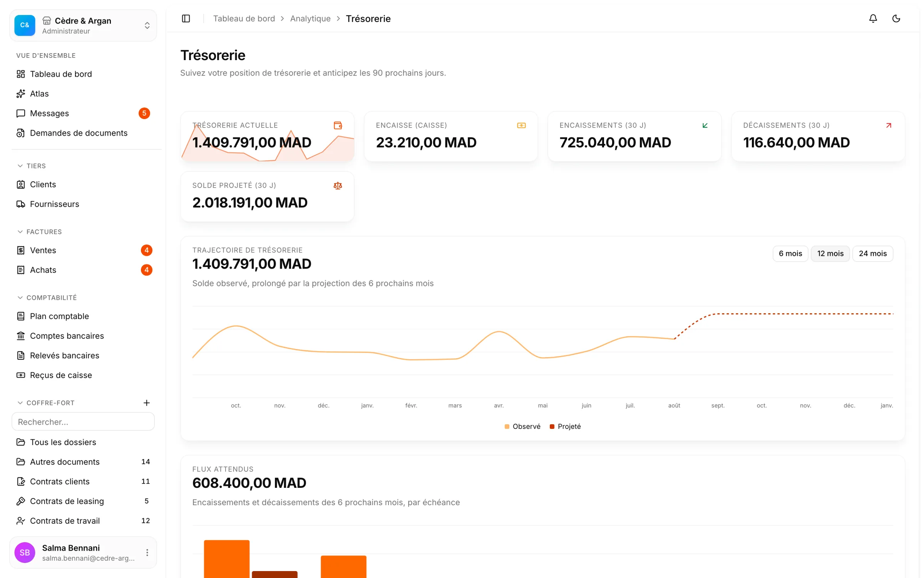Click the 23.210,00 MAD value
924x578 pixels.
pyautogui.click(x=426, y=143)
